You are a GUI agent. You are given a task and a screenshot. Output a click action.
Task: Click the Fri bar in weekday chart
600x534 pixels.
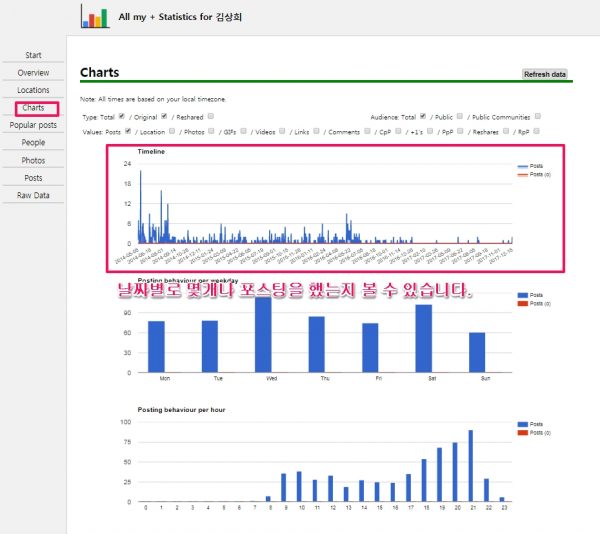pyautogui.click(x=370, y=348)
